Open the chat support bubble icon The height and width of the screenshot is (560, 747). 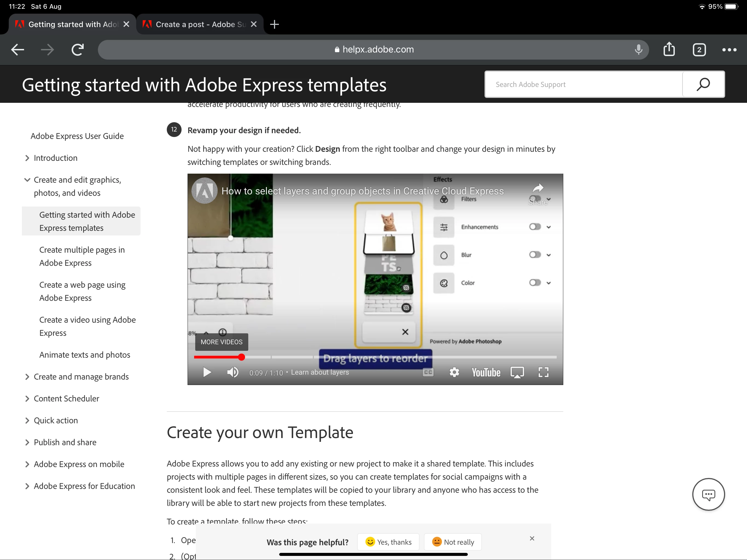pos(708,494)
